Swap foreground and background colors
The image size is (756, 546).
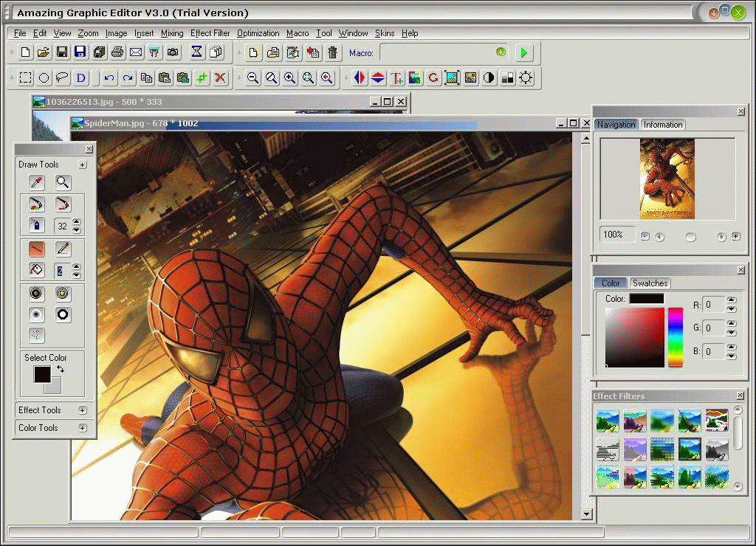click(x=60, y=368)
